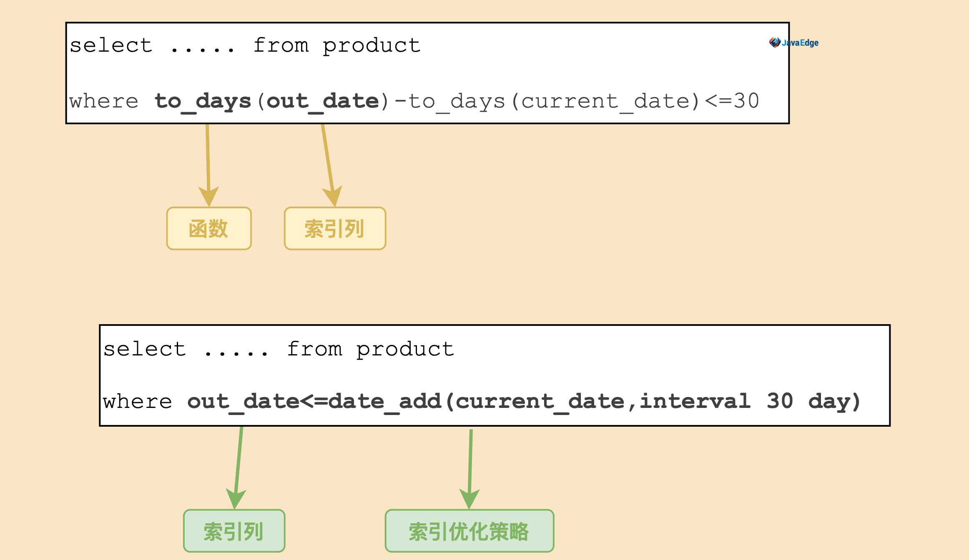Click 'interval 30 day' in bottom query
The height and width of the screenshot is (560, 969).
744,402
